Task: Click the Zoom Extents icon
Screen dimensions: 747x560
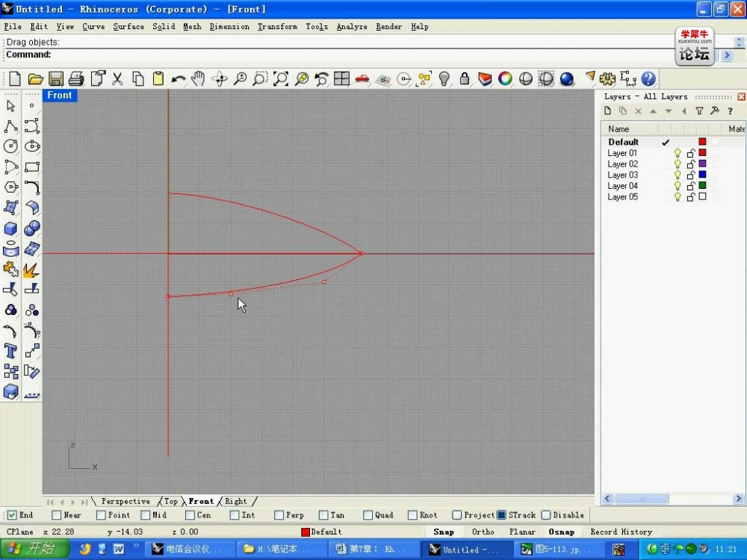Action: point(281,78)
